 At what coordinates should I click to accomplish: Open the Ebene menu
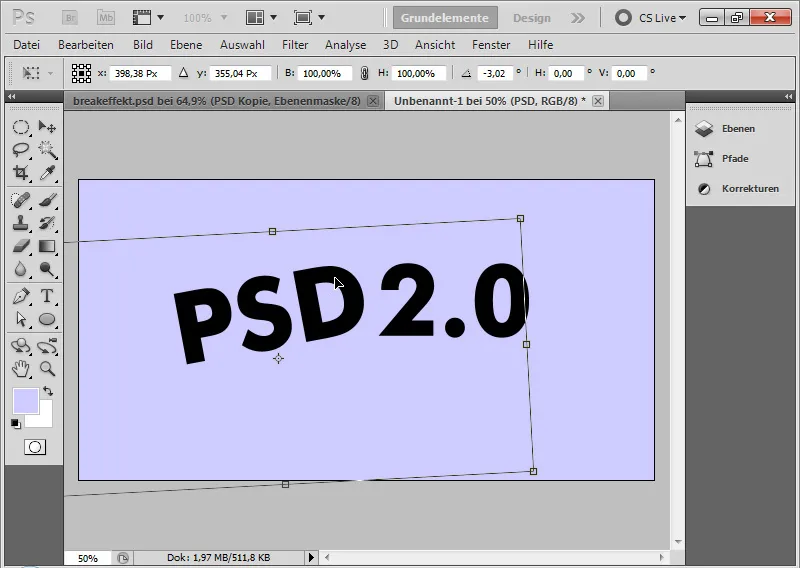(x=186, y=45)
